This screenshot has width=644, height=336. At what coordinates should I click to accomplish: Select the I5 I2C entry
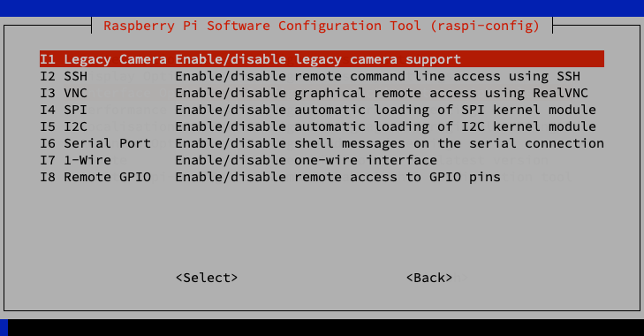[x=322, y=126]
